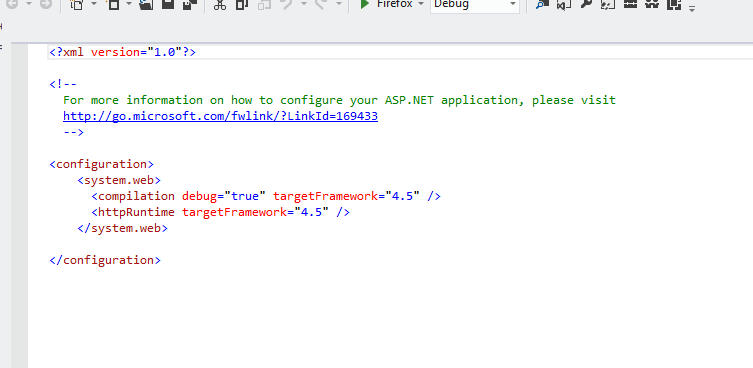Expand the Add New Item dropdown arrow
753x368 pixels.
coord(130,4)
